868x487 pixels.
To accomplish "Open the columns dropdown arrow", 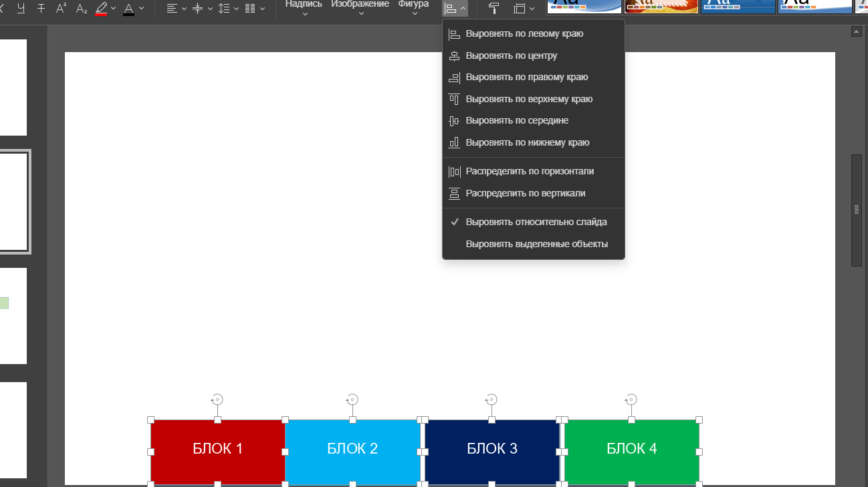I will click(262, 9).
